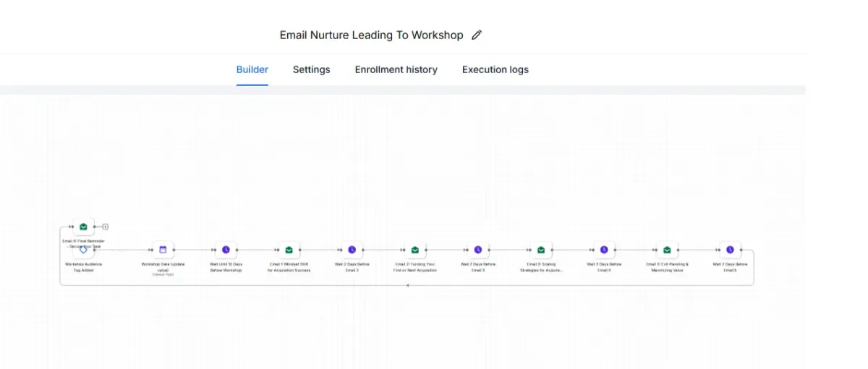Open the Email 5 Final Reminder node
868x369 pixels.
83,226
